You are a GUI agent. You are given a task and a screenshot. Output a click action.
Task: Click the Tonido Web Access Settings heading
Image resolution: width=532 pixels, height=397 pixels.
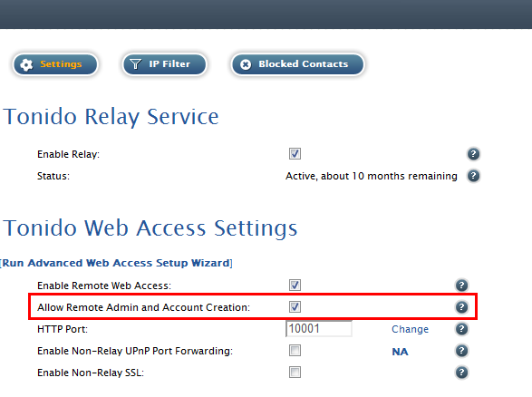point(150,228)
